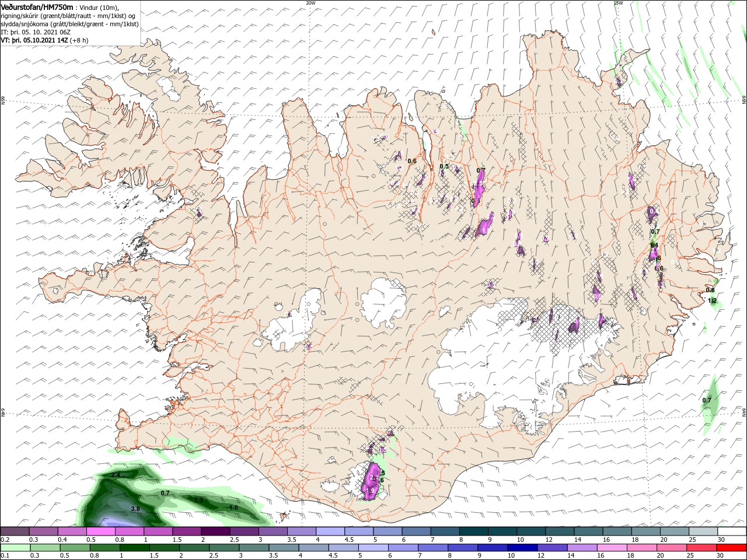Click the 1.2 value on east coast
Image resolution: width=747 pixels, height=560 pixels.
712,300
